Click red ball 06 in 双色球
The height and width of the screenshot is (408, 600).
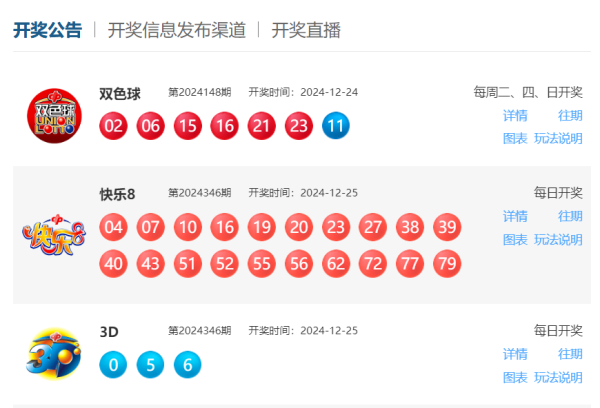[x=150, y=126]
